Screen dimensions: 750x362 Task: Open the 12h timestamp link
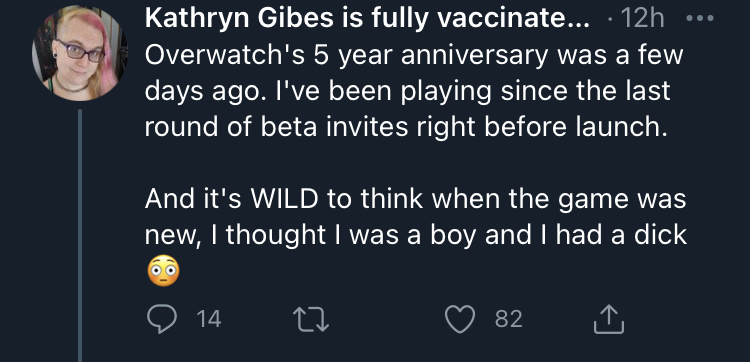coord(642,19)
